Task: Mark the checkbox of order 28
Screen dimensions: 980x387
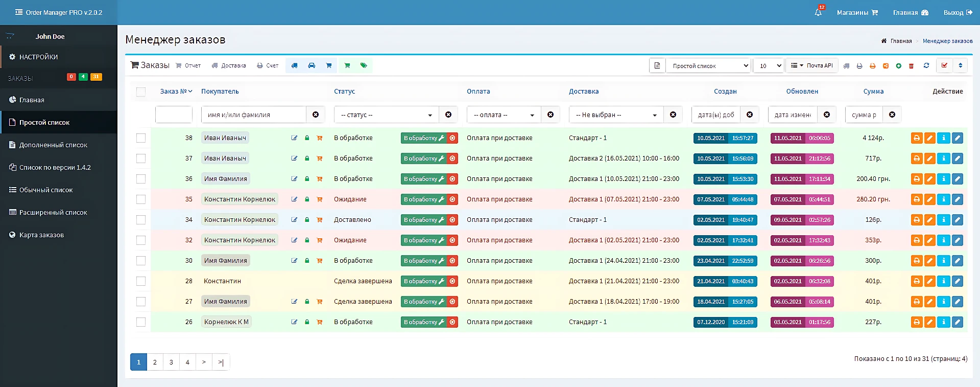Action: click(141, 281)
